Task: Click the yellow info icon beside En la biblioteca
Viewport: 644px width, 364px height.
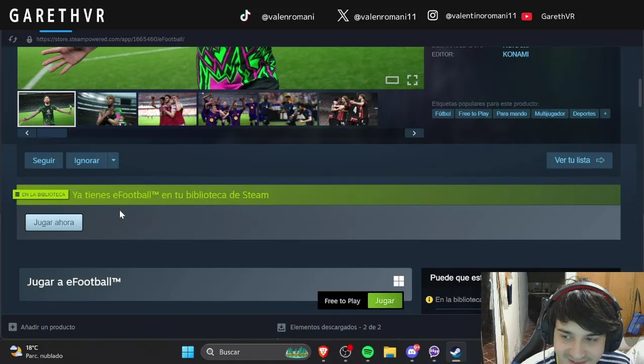Action: pos(429,300)
